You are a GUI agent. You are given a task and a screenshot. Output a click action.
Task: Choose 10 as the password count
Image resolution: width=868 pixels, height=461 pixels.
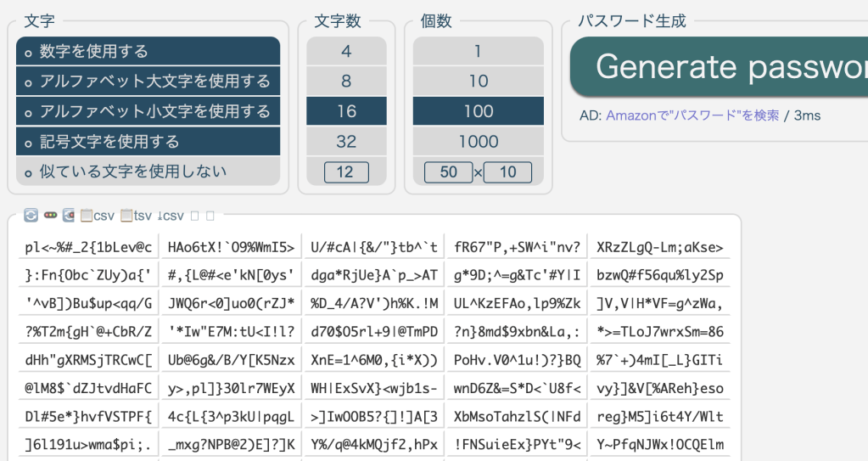(479, 82)
